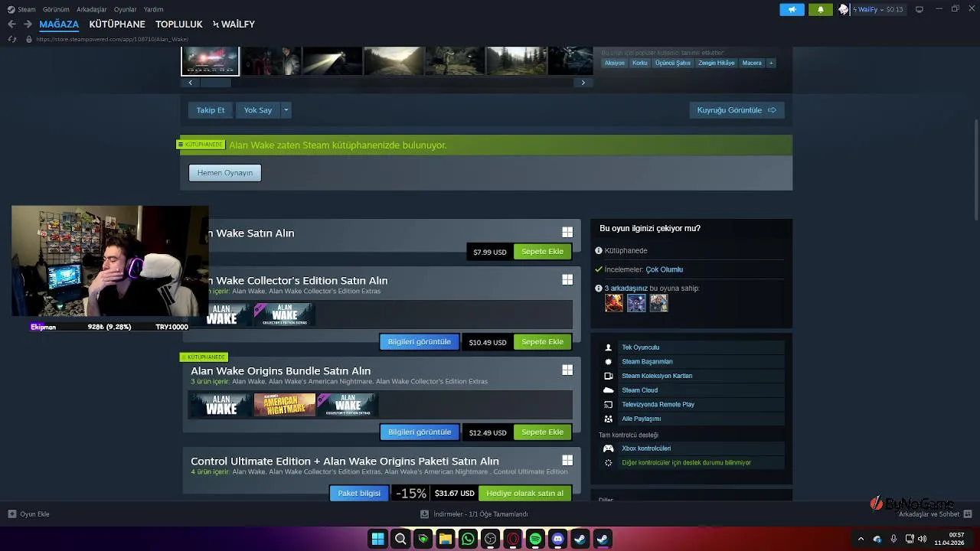Launch OBS Studio from the taskbar

click(x=491, y=539)
